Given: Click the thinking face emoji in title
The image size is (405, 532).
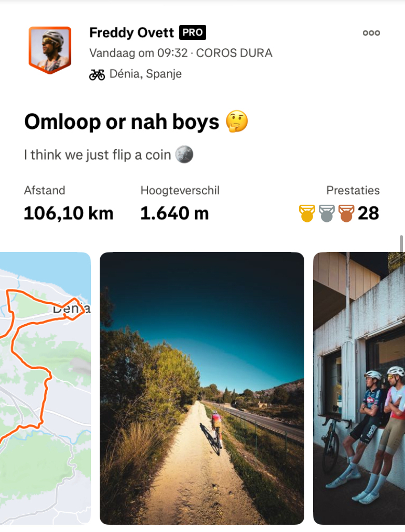Looking at the screenshot, I should pyautogui.click(x=237, y=122).
